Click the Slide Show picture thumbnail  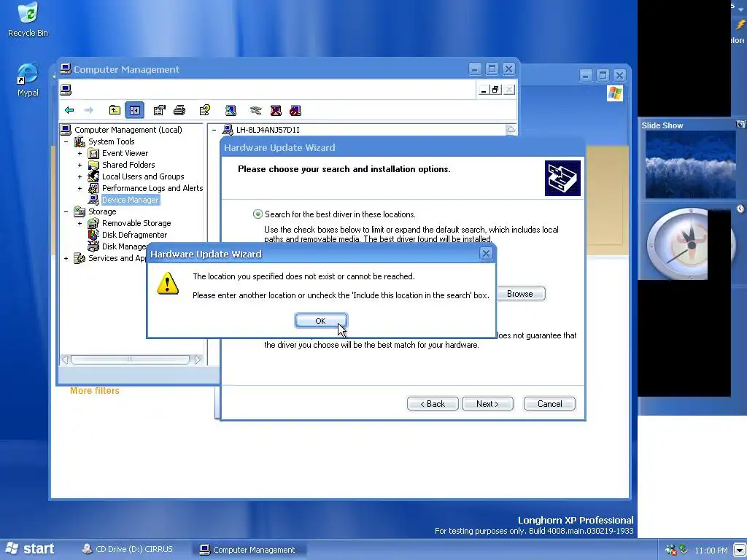pos(690,165)
